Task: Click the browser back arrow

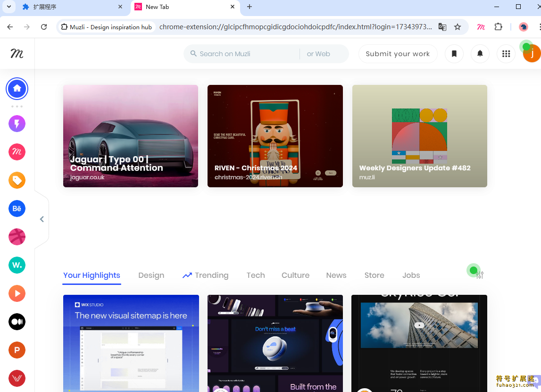Action: pyautogui.click(x=10, y=27)
